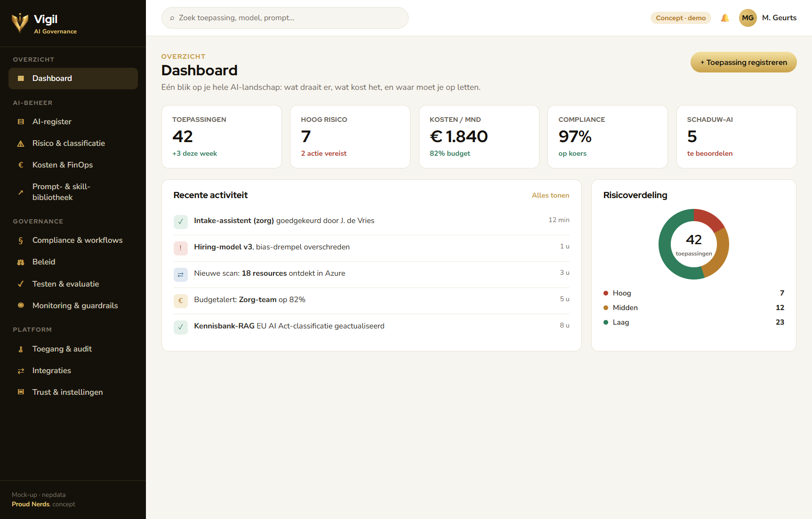Open the Toepassingen 42 card
812x519 pixels.
click(222, 136)
